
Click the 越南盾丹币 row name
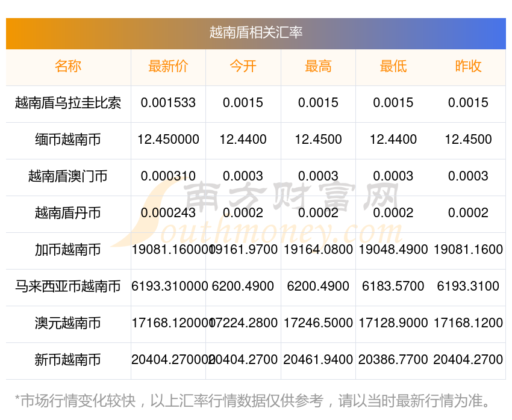pos(68,213)
